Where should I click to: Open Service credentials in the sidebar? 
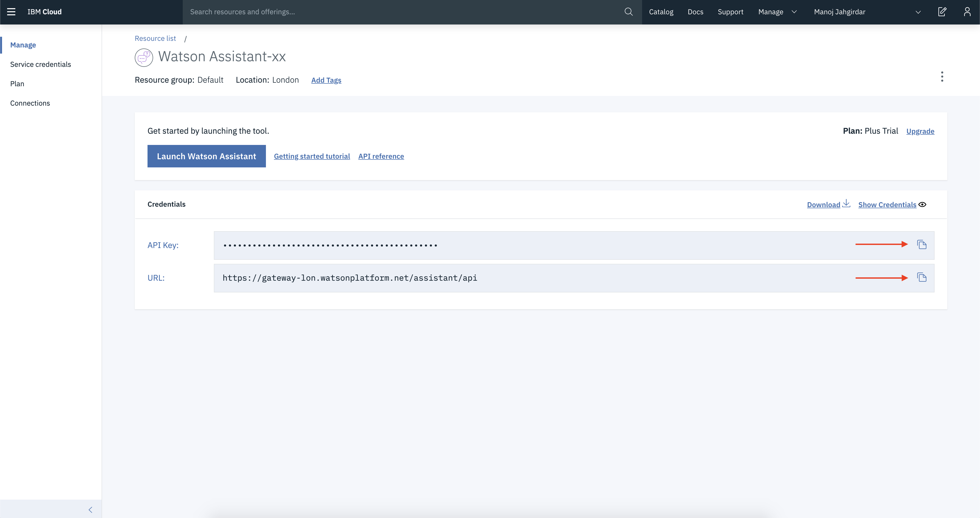(40, 64)
